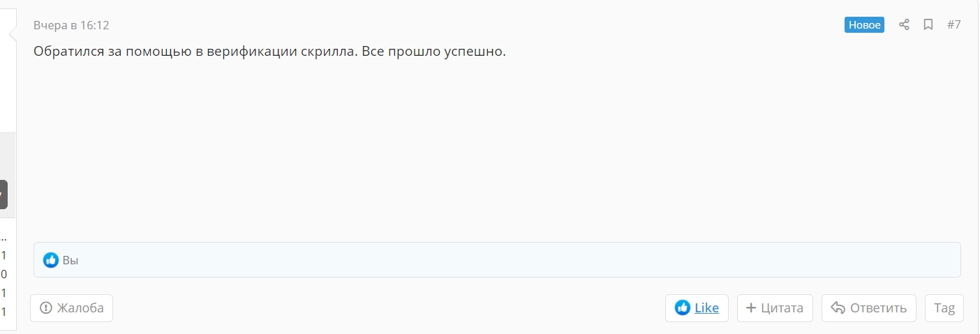
Task: Click the "0" count at the left edge
Action: point(4,274)
